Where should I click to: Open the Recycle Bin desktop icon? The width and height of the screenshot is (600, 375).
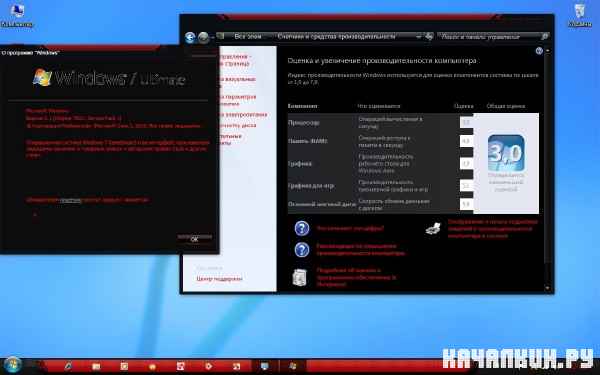point(580,15)
